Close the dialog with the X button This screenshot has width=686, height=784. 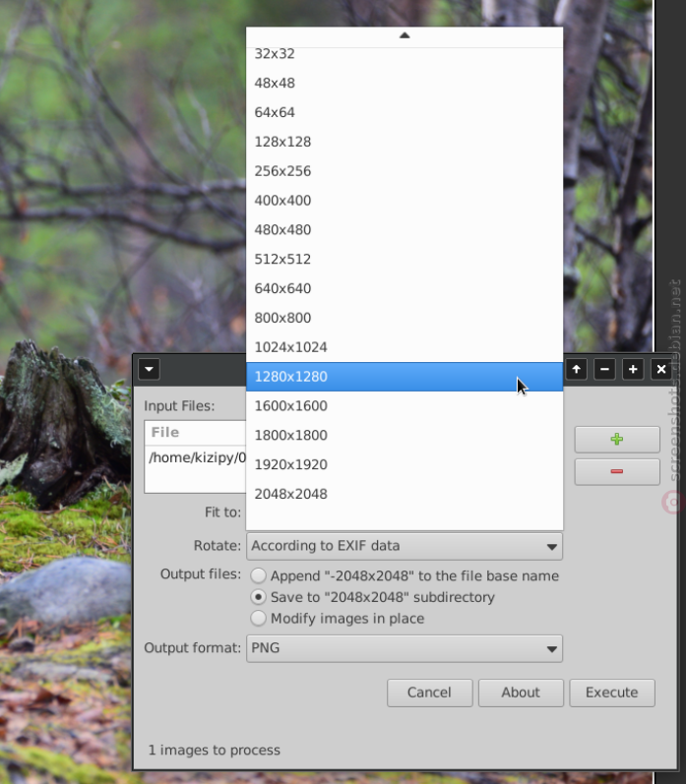tap(661, 370)
